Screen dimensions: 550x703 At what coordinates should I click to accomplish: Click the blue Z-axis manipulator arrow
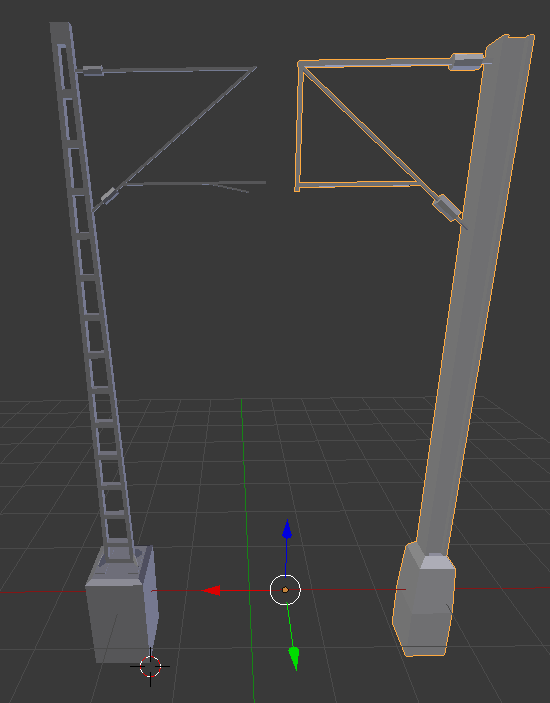click(x=287, y=529)
